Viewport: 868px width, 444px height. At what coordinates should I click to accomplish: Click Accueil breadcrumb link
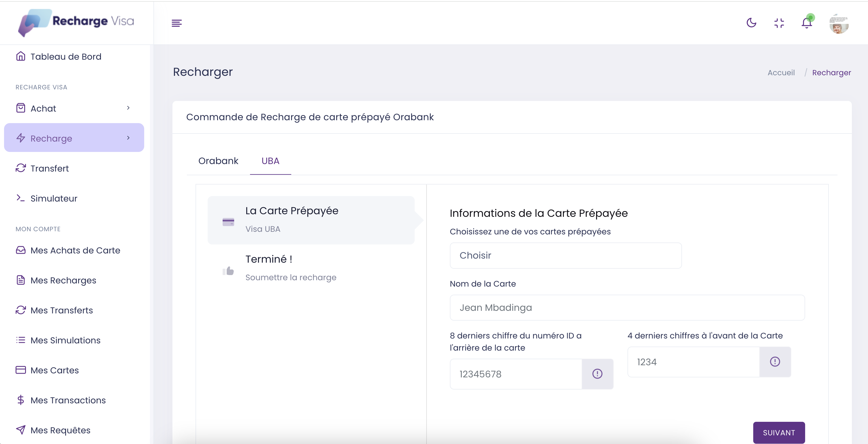click(x=781, y=73)
